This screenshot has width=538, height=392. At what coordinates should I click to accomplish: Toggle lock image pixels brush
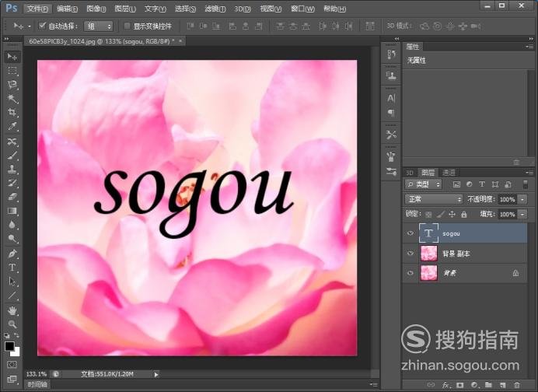point(441,215)
